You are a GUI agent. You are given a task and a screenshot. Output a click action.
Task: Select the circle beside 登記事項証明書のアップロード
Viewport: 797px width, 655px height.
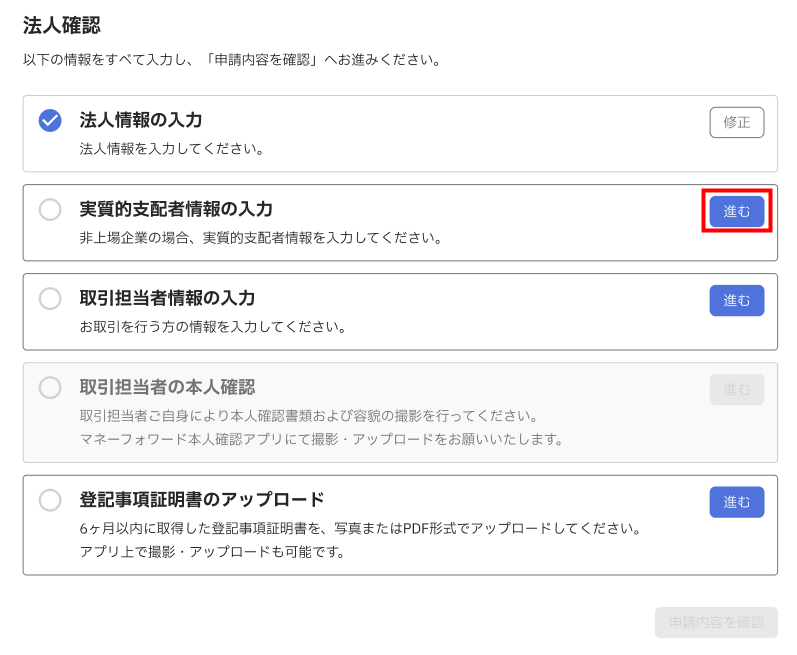tap(50, 500)
